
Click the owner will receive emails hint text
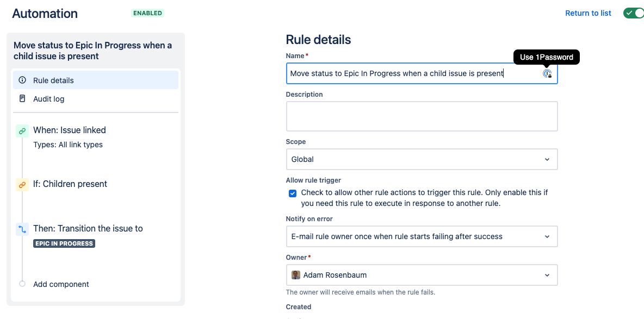[360, 293]
